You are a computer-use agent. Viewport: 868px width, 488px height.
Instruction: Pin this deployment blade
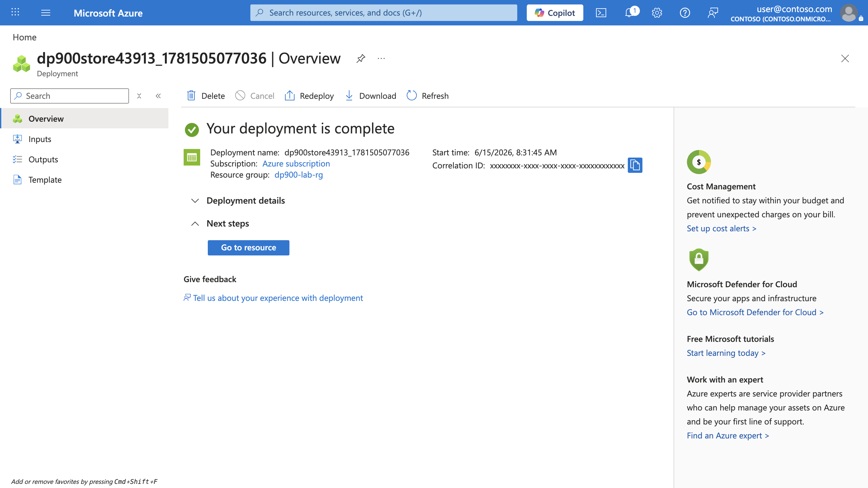[361, 58]
